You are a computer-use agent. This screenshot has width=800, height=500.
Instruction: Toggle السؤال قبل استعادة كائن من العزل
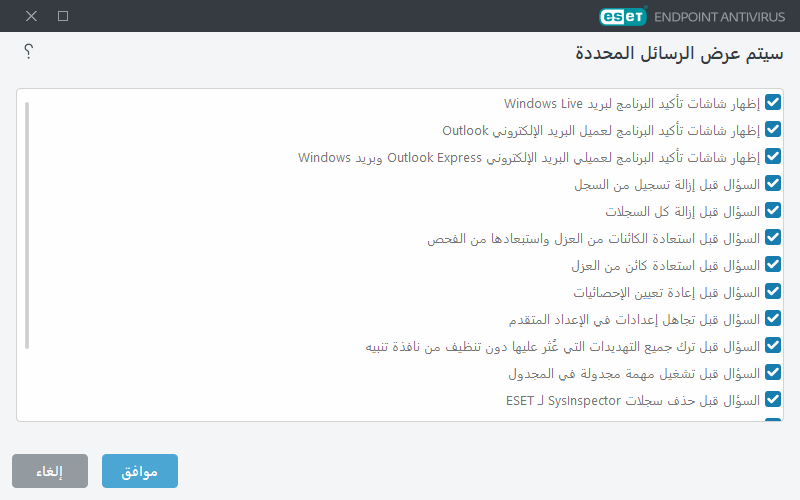click(773, 265)
